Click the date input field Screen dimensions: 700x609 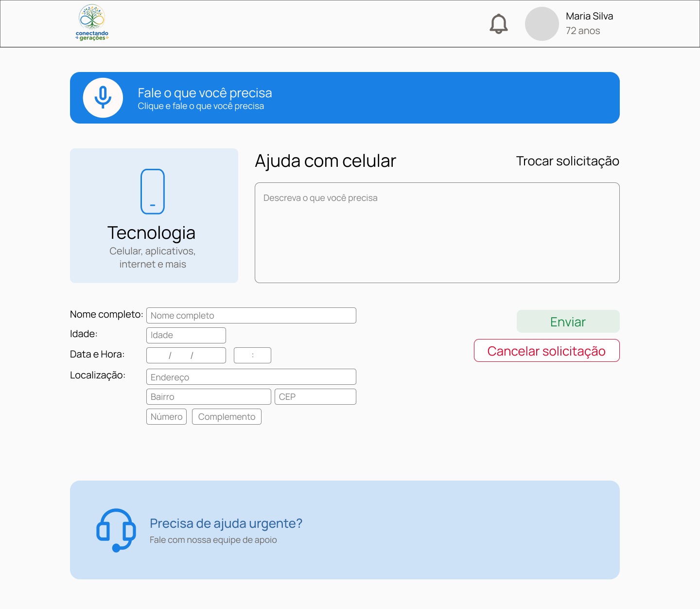point(186,355)
